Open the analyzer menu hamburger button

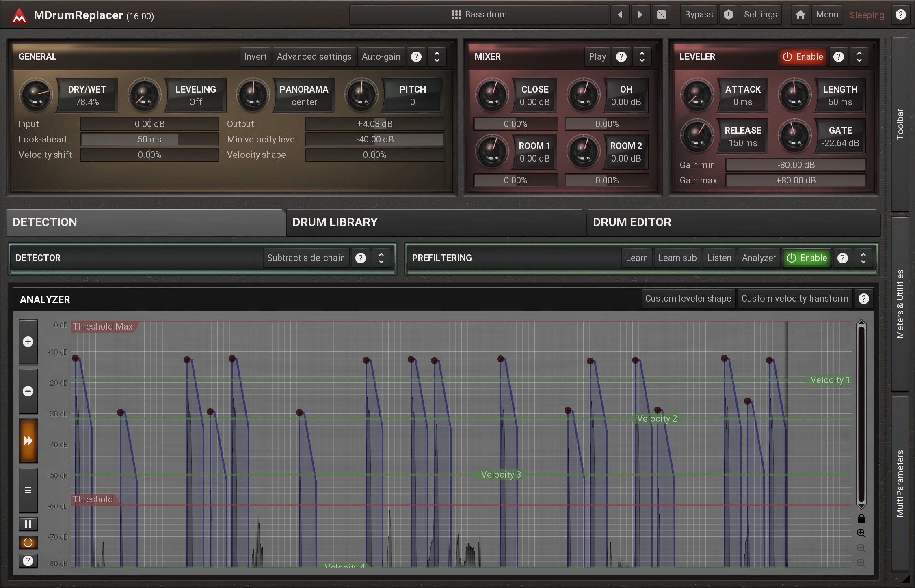[28, 490]
